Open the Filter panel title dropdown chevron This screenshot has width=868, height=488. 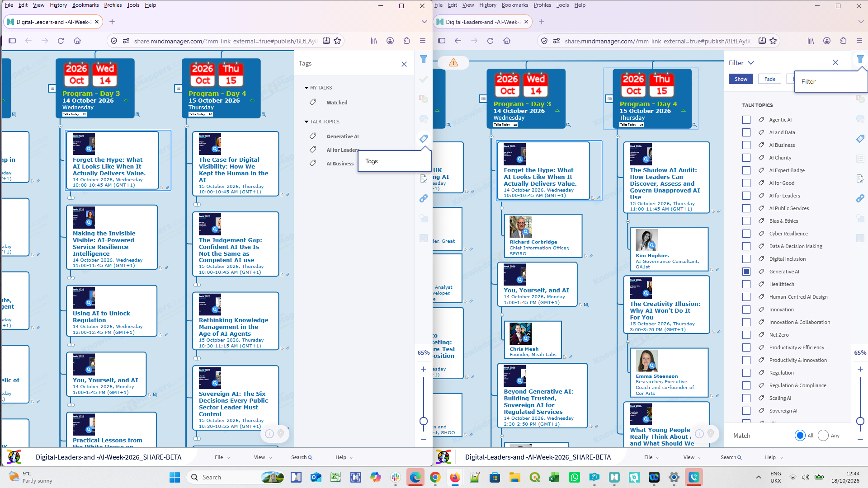tap(751, 63)
